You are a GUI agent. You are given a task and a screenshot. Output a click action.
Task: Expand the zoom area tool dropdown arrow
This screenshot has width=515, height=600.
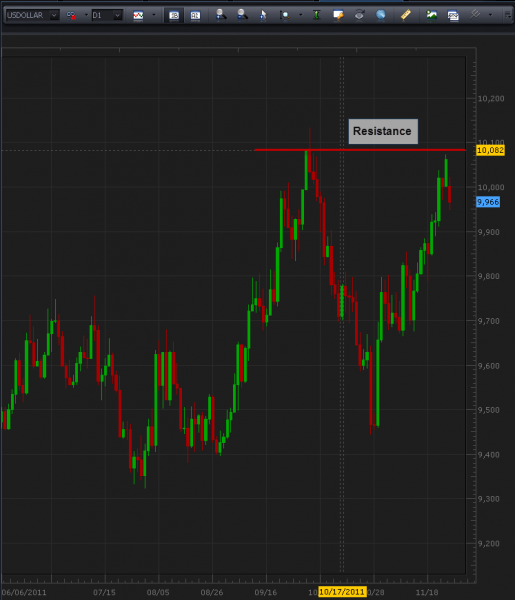pos(300,15)
